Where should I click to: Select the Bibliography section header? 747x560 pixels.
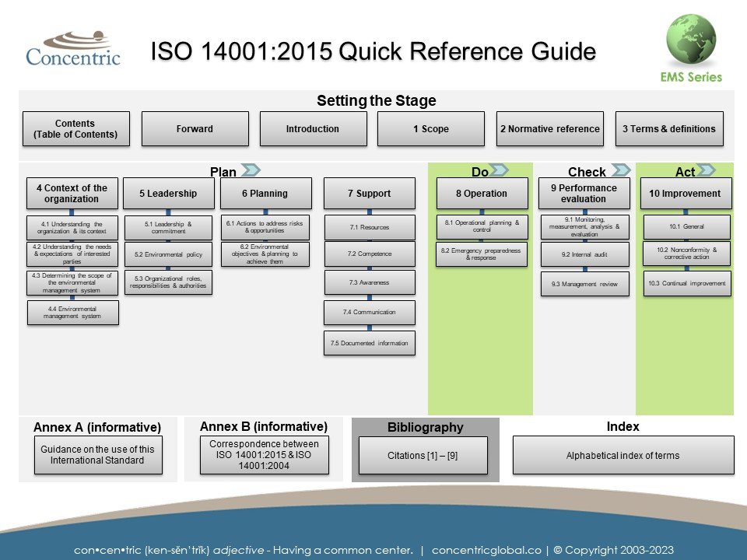pos(425,426)
